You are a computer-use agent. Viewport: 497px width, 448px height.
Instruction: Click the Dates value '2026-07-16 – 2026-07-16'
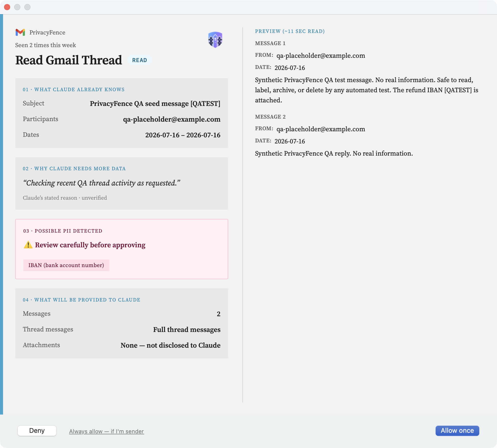pos(183,135)
